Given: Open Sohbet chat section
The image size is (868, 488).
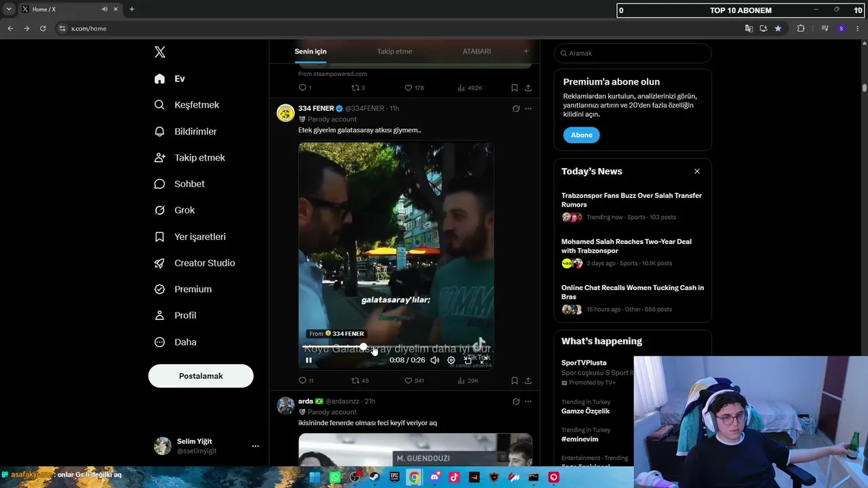Looking at the screenshot, I should tap(179, 184).
